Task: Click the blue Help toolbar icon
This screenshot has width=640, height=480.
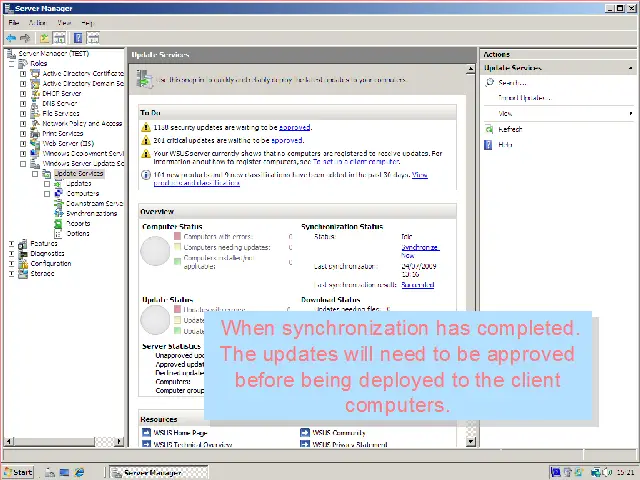Action: pyautogui.click(x=78, y=38)
